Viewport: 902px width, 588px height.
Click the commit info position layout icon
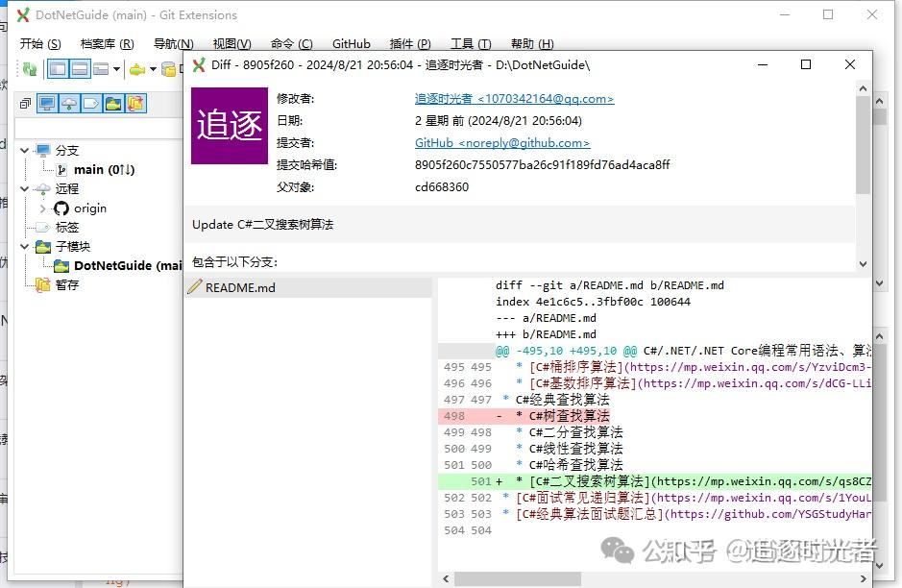101,69
